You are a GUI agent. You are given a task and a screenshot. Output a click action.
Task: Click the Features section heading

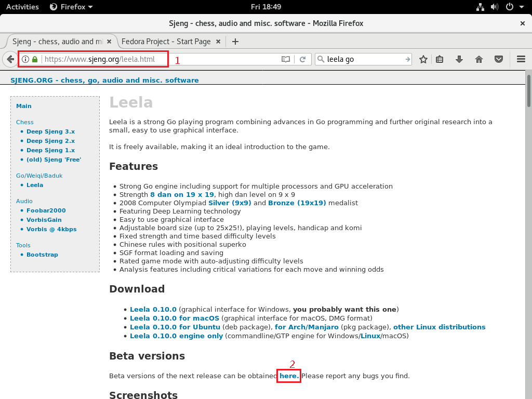tap(134, 166)
